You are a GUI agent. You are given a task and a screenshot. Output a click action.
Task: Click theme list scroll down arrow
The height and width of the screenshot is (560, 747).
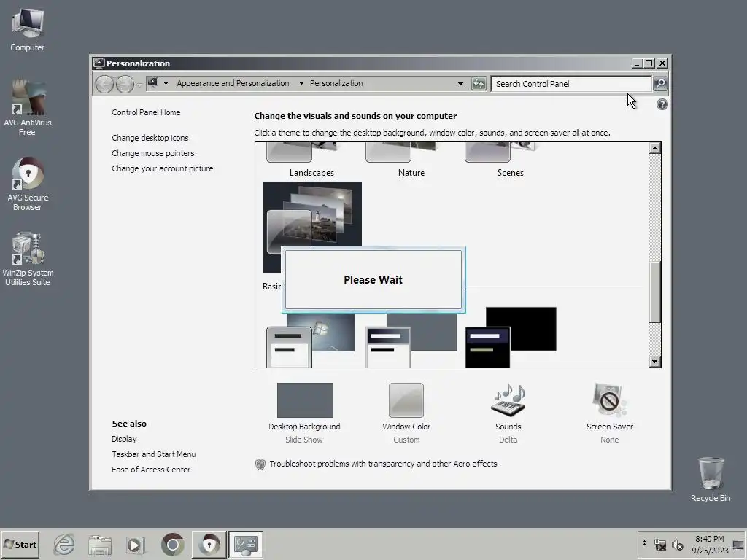point(654,362)
